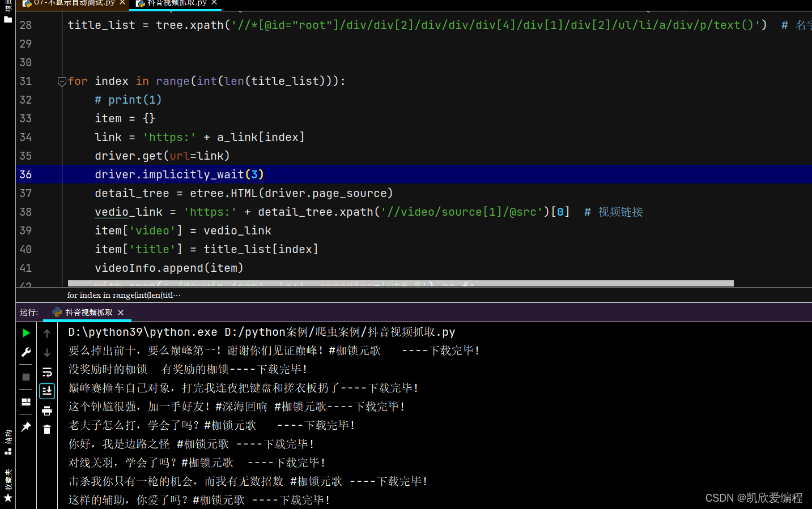This screenshot has height=509, width=812.
Task: Click the 'title_list = tree.xpath' line
Action: point(417,25)
